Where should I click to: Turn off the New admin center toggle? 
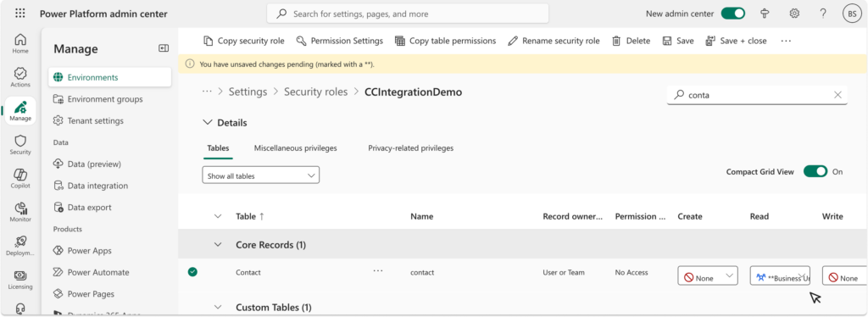[x=733, y=14]
